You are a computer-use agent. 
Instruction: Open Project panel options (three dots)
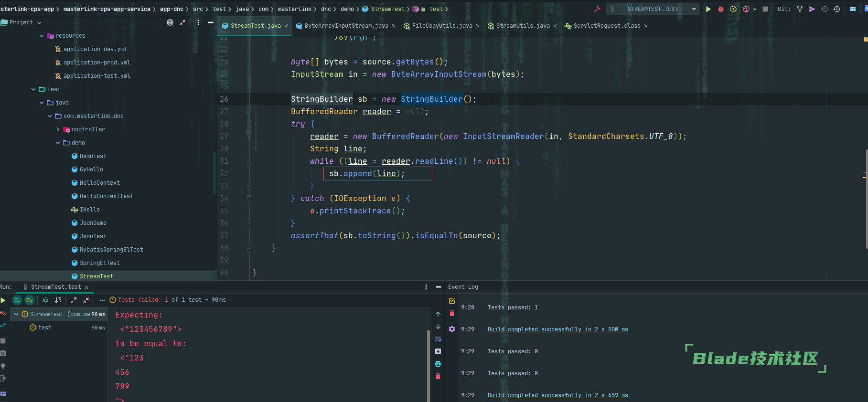click(x=198, y=22)
